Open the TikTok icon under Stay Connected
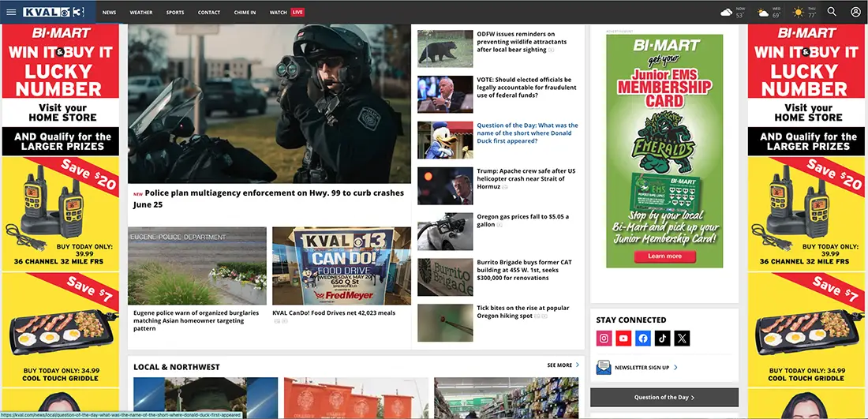 point(663,339)
